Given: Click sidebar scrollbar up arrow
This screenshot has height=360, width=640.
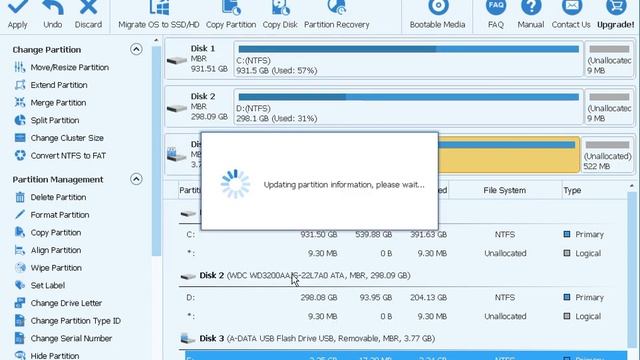Looking at the screenshot, I should pyautogui.click(x=156, y=40).
